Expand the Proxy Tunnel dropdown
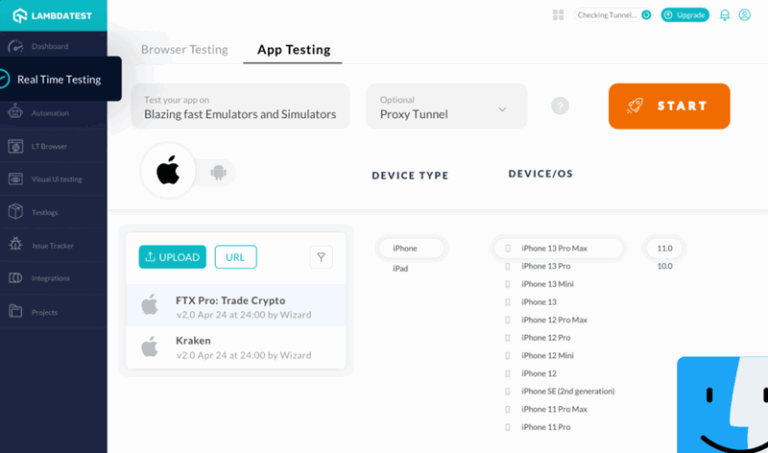The height and width of the screenshot is (453, 768). tap(446, 106)
